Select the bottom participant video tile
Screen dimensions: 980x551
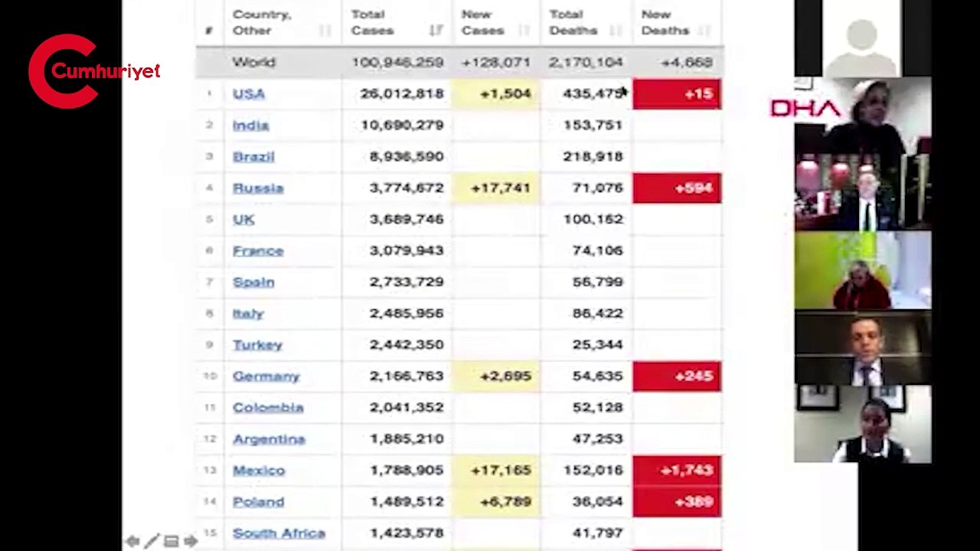click(862, 424)
